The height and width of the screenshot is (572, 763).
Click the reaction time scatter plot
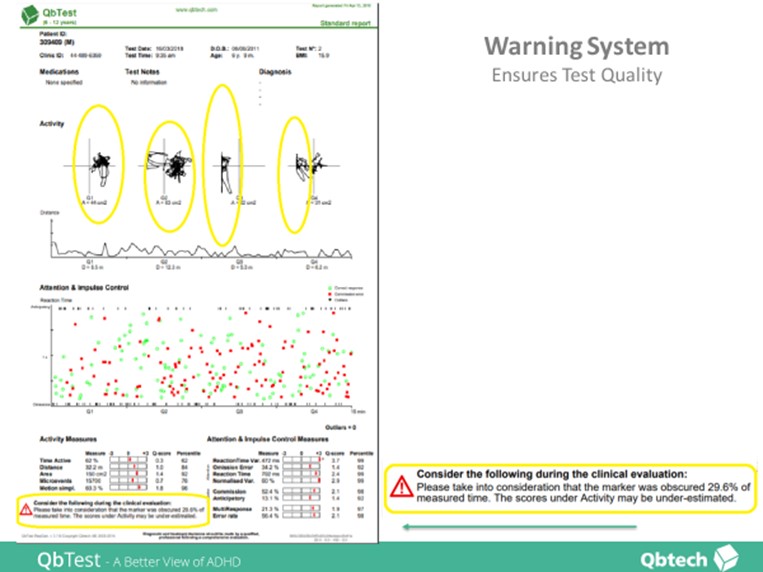tap(201, 355)
